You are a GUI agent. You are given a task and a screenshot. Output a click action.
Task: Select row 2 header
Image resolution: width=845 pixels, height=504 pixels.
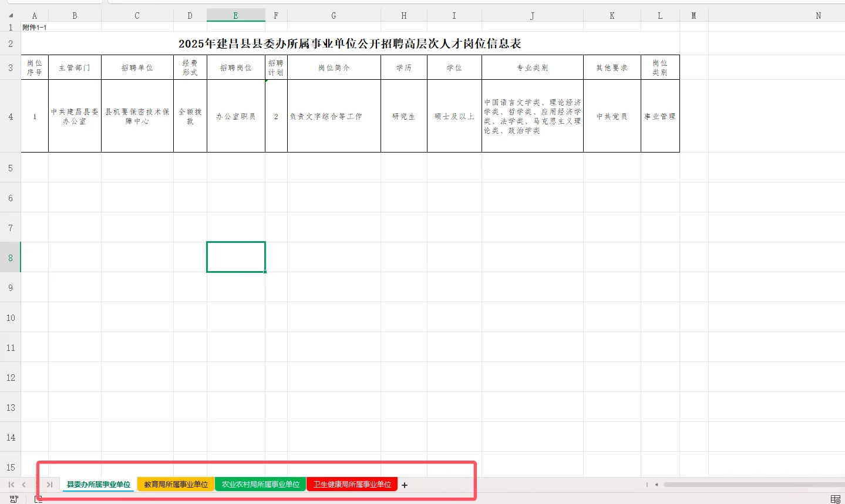pos(11,43)
